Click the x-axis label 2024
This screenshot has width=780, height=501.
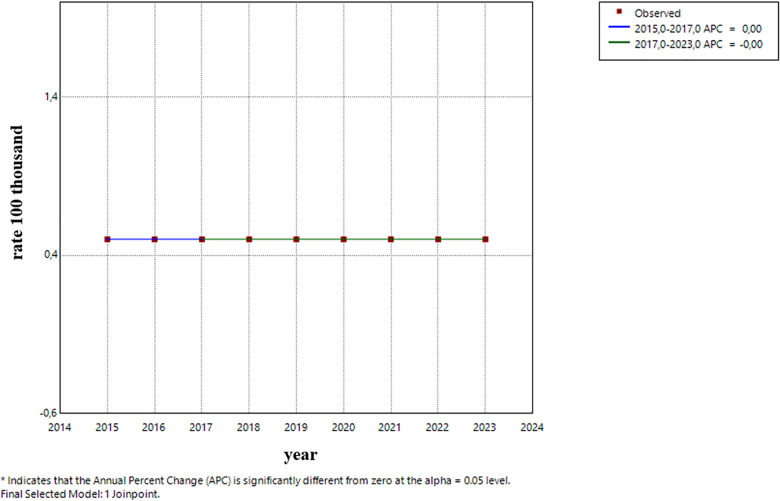click(x=532, y=427)
